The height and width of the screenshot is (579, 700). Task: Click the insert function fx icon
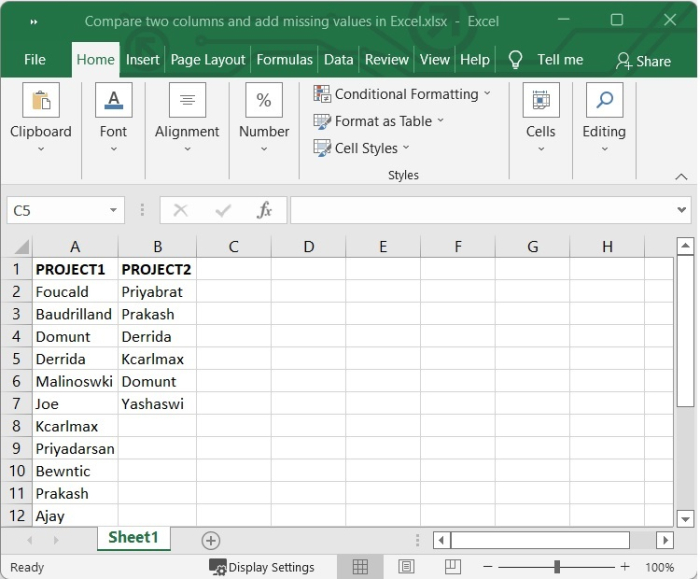coord(265,210)
